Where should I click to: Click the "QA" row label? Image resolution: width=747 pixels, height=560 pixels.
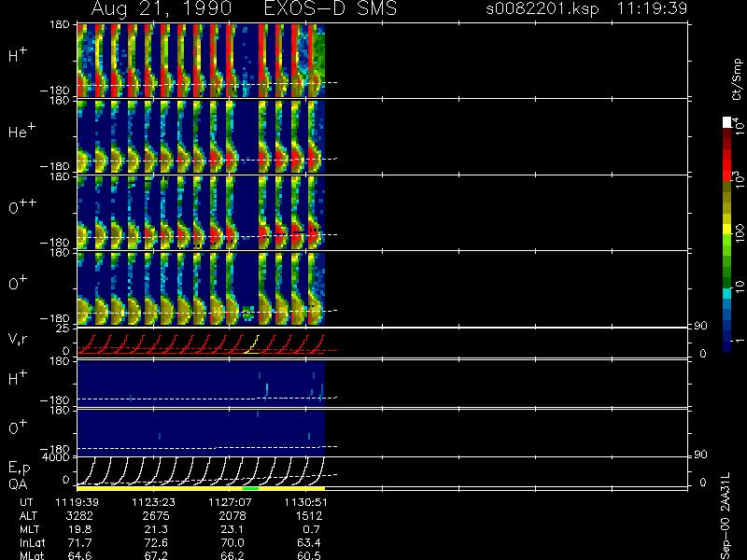click(18, 483)
